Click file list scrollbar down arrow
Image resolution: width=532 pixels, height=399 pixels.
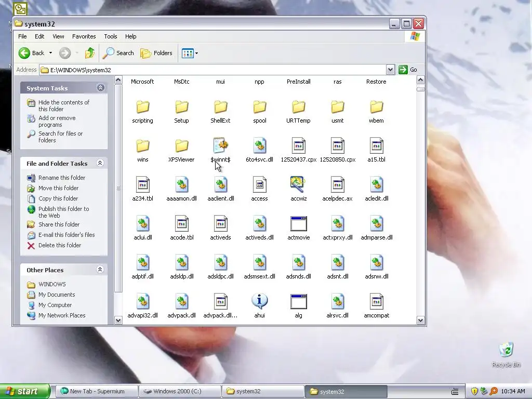coord(421,320)
